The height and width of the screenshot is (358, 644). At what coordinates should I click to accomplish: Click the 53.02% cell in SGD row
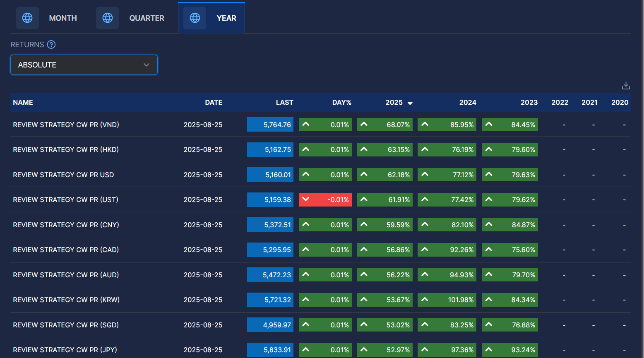pyautogui.click(x=384, y=324)
